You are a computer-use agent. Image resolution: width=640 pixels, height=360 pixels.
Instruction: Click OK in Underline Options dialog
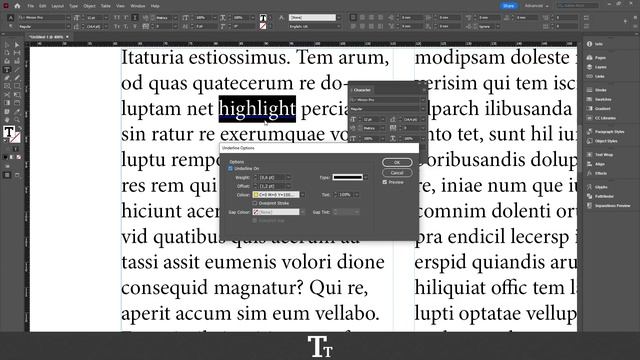[x=397, y=162]
